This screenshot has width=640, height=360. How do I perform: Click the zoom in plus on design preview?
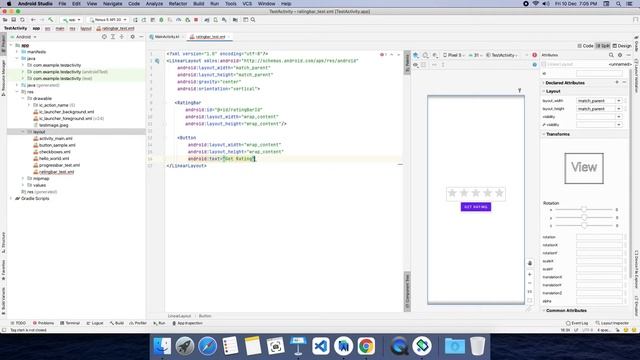coord(530,275)
